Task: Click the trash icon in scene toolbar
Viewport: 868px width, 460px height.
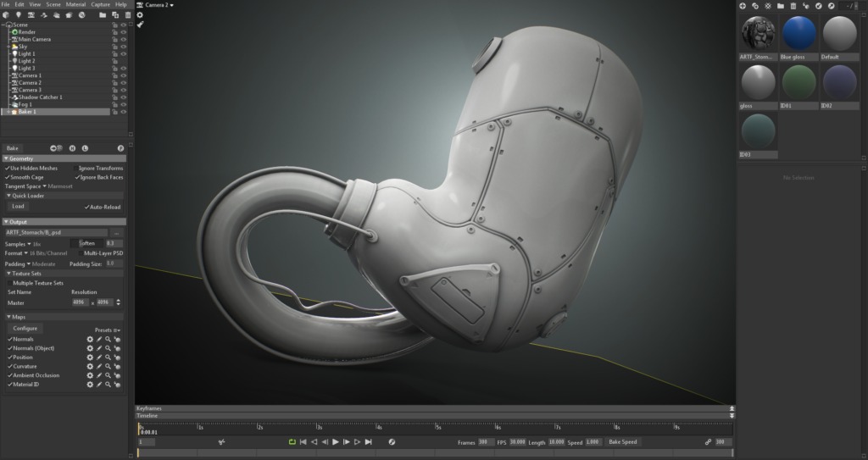Action: click(128, 15)
